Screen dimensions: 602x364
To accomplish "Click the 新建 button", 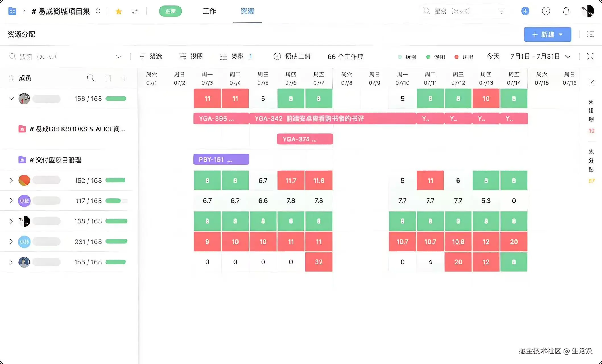I will coord(543,34).
